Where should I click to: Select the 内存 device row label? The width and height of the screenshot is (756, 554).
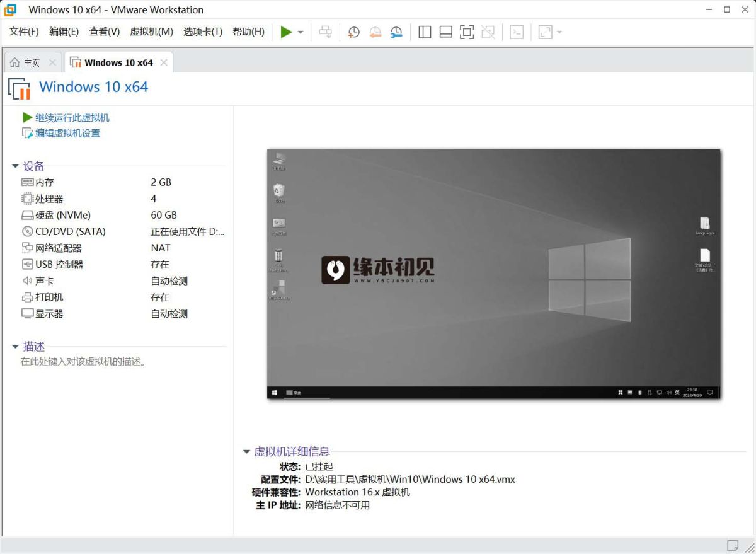point(45,182)
